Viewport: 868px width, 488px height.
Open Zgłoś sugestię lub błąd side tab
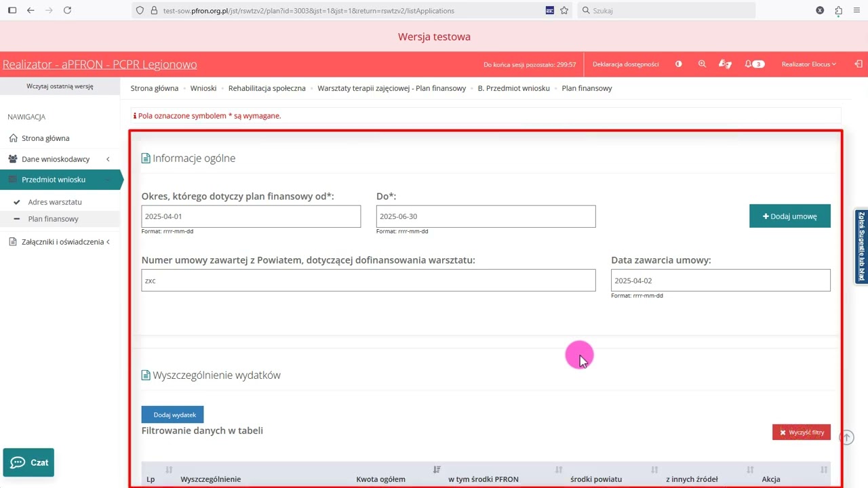click(x=861, y=246)
